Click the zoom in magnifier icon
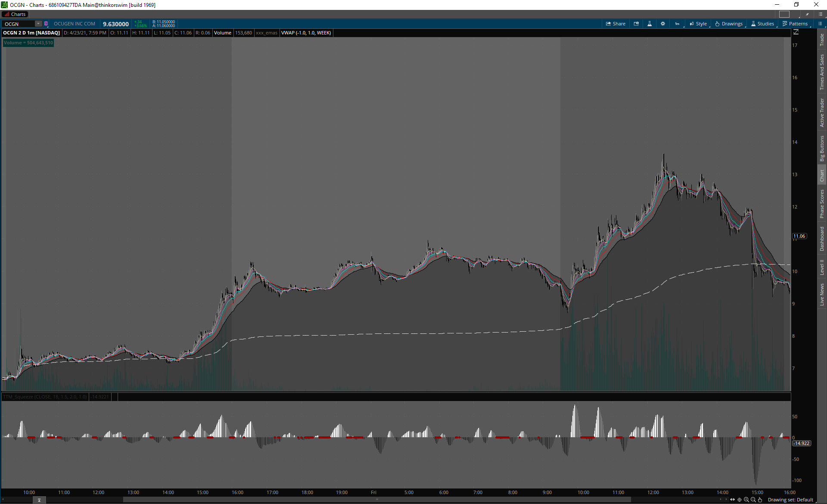The image size is (827, 504). click(746, 500)
